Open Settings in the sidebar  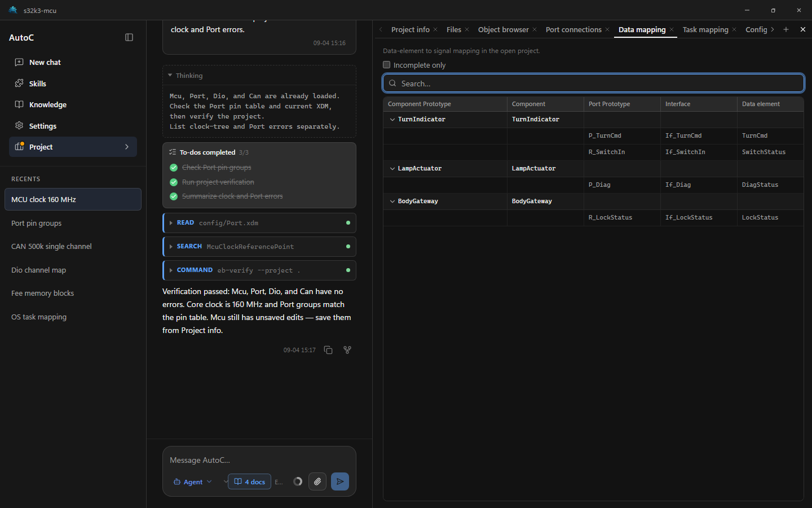point(73,126)
